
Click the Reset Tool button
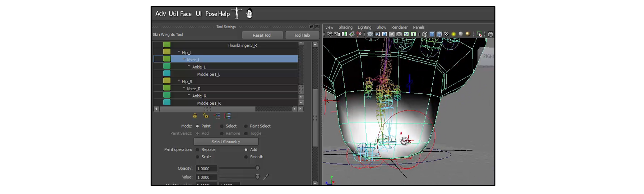[262, 35]
